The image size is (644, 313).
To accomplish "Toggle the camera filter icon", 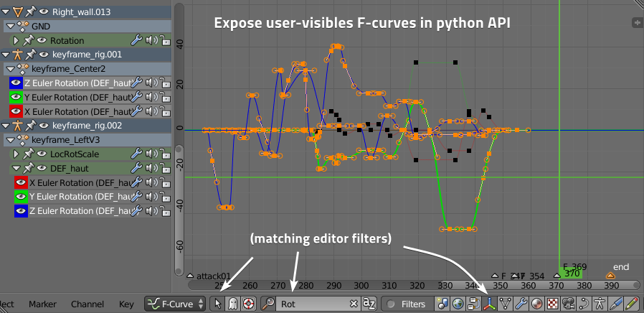I will click(568, 304).
